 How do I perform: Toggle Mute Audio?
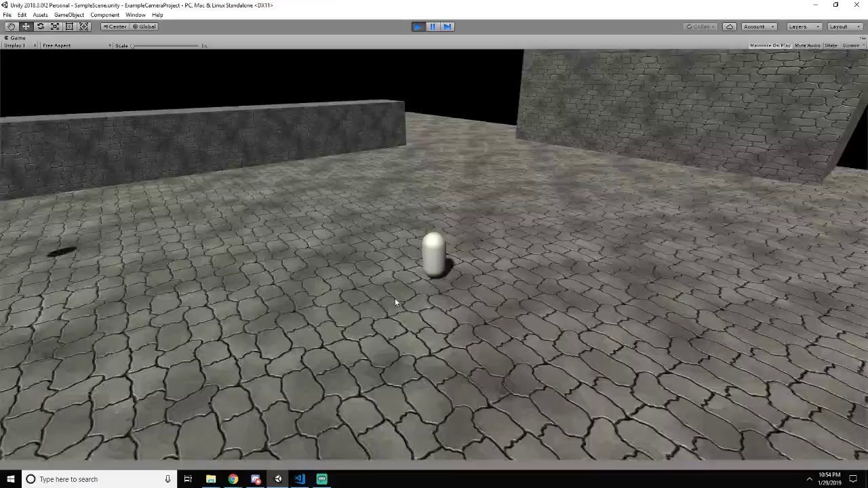tap(807, 45)
